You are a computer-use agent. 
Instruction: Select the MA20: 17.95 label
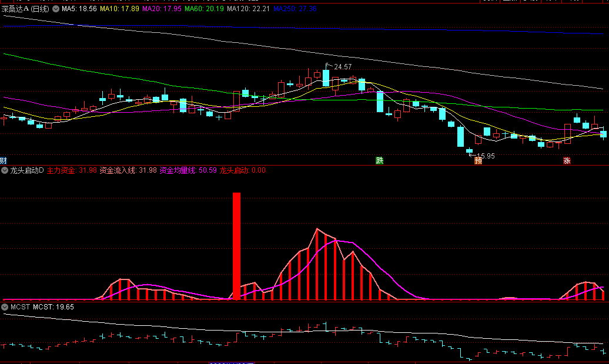[x=162, y=9]
